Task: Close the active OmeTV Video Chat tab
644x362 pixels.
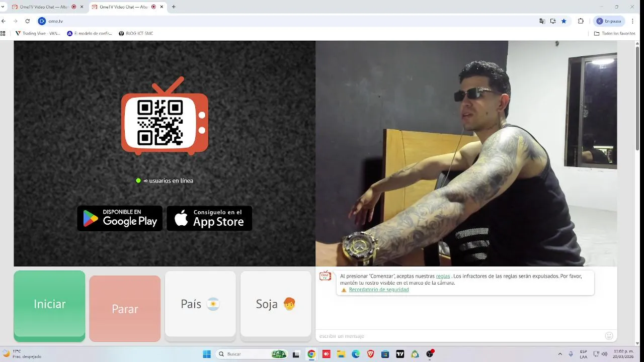Action: pos(162,7)
